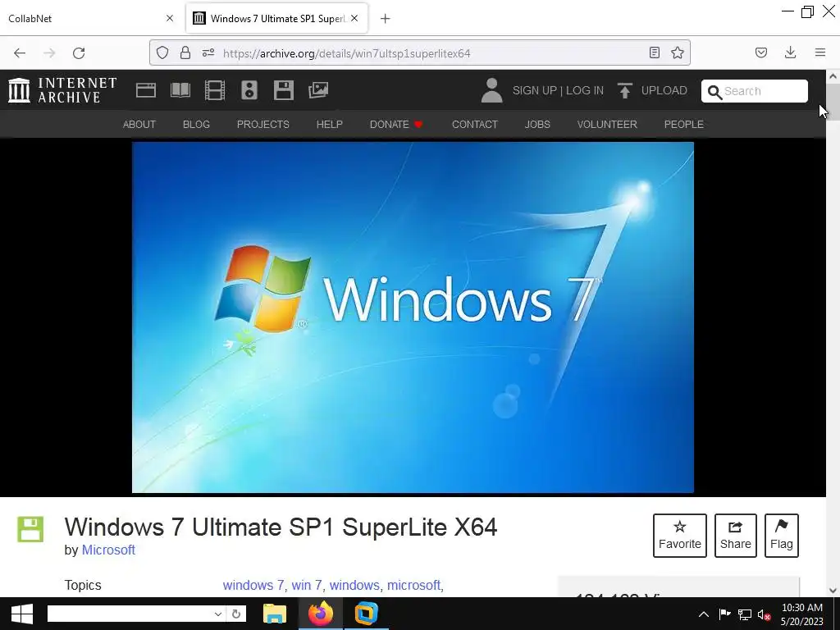
Task: Open File Explorer from taskbar
Action: point(275,614)
